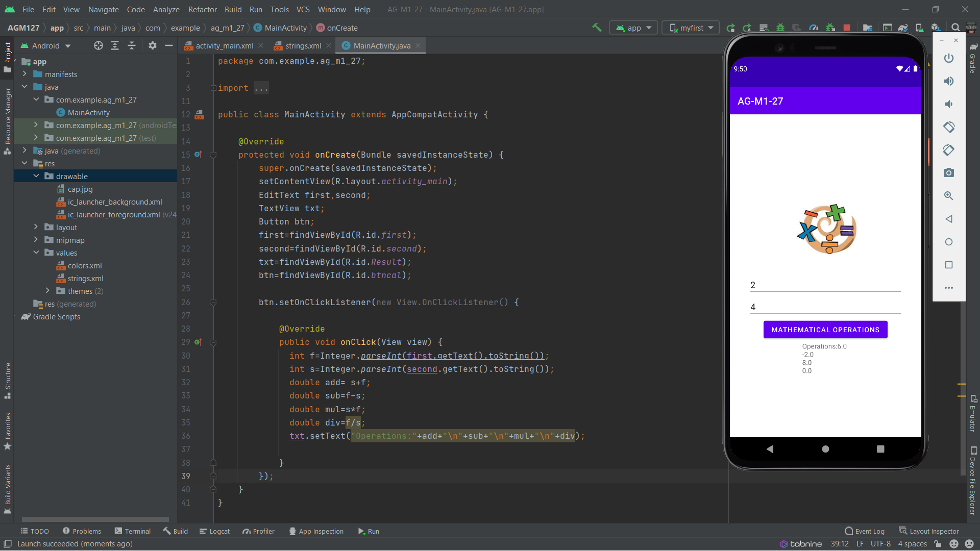Image resolution: width=980 pixels, height=551 pixels.
Task: Open the Refactor menu
Action: point(202,10)
